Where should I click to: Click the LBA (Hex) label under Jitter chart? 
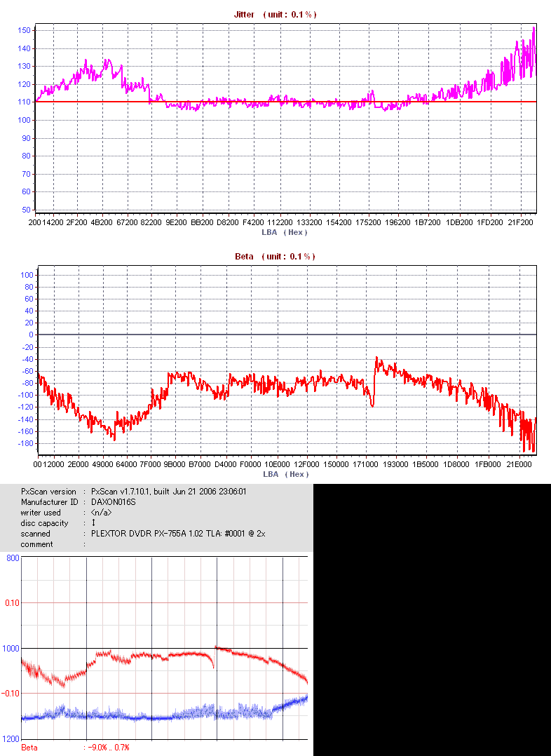[x=285, y=232]
